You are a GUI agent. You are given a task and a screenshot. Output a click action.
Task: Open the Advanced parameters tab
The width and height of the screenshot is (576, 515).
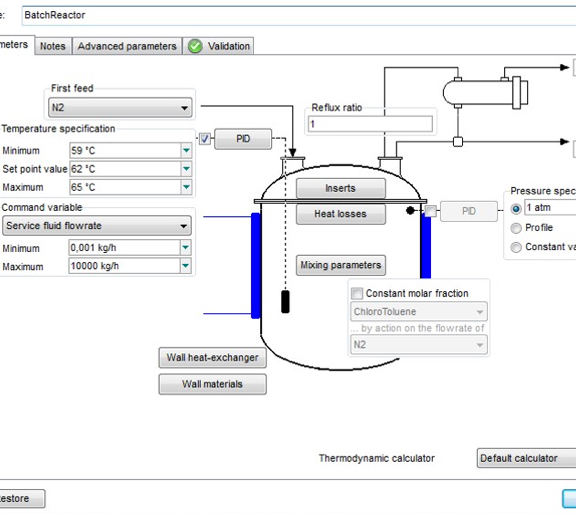click(x=127, y=46)
